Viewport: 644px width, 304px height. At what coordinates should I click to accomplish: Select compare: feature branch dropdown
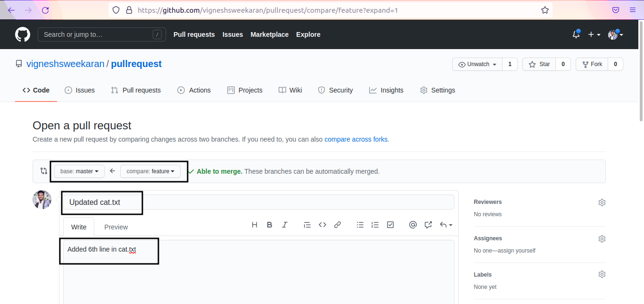[x=150, y=171]
